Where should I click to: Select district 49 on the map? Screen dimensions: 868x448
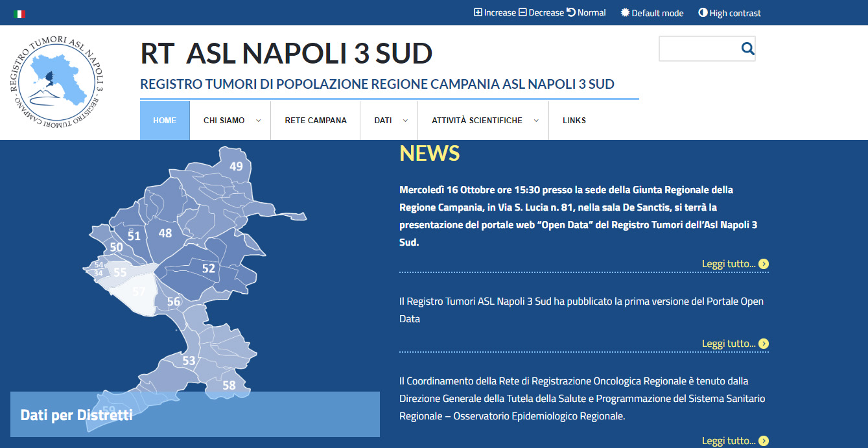tap(236, 167)
